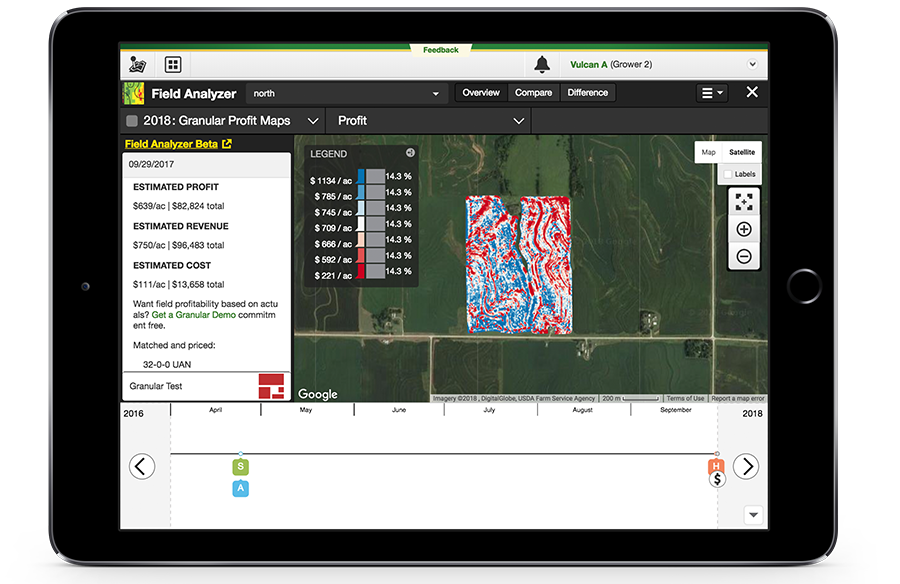Click the $745/ac light blue swatch

361,208
